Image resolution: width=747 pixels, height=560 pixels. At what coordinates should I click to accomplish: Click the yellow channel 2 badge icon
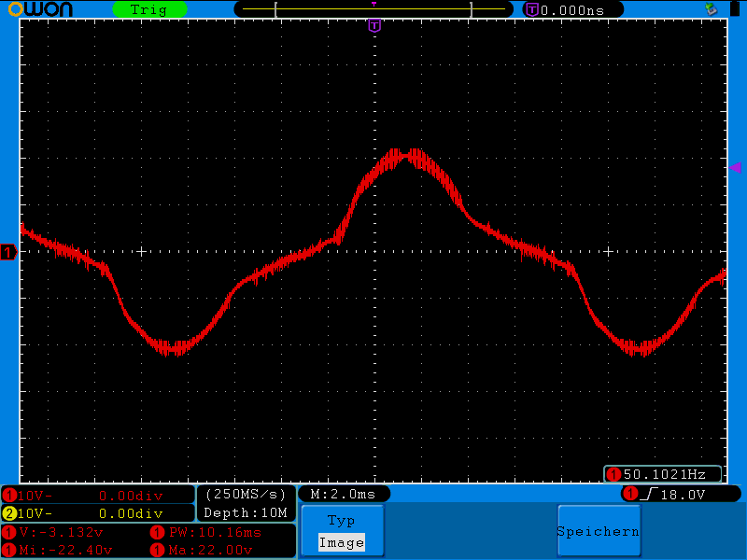9,513
